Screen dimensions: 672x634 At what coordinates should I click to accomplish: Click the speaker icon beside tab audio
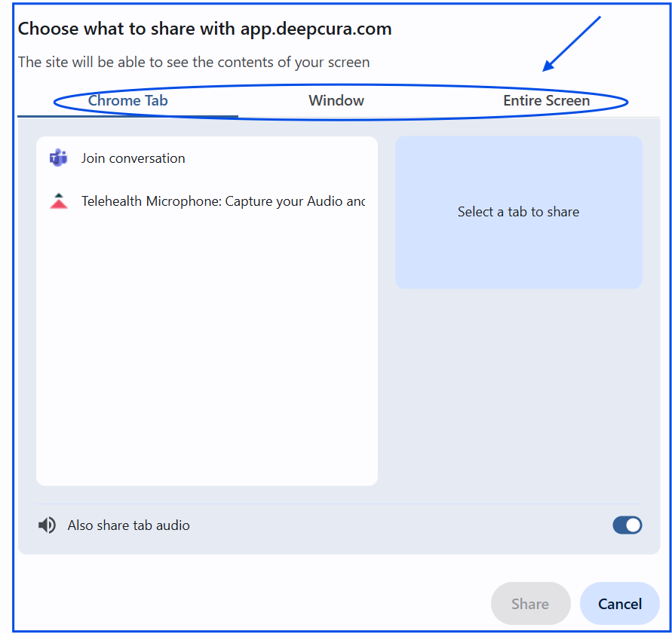(47, 525)
